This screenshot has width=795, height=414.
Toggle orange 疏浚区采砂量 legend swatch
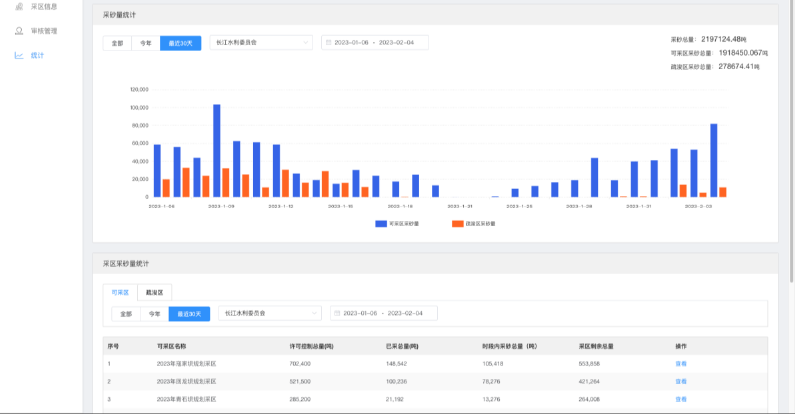tap(458, 223)
